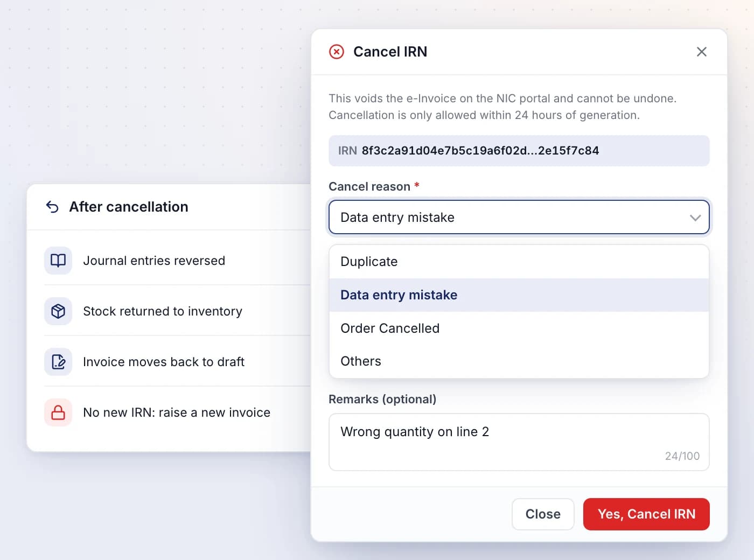Click the red Cancel IRN header icon
Image resolution: width=754 pixels, height=560 pixels.
(x=337, y=52)
